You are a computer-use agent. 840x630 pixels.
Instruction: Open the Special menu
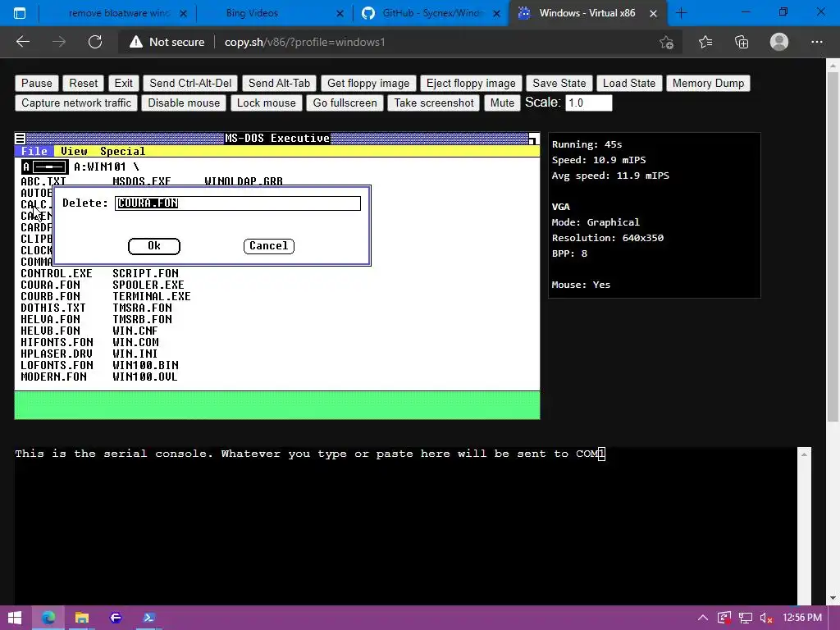(x=123, y=152)
